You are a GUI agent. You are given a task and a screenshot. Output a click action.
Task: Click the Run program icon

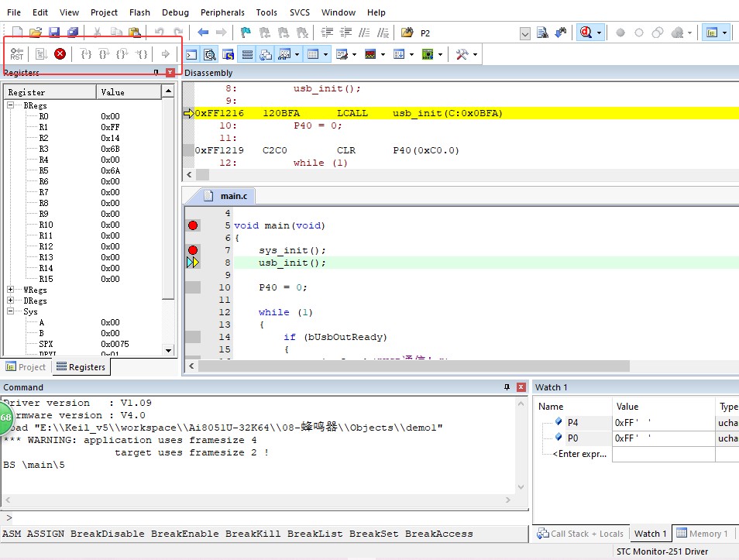pos(42,54)
